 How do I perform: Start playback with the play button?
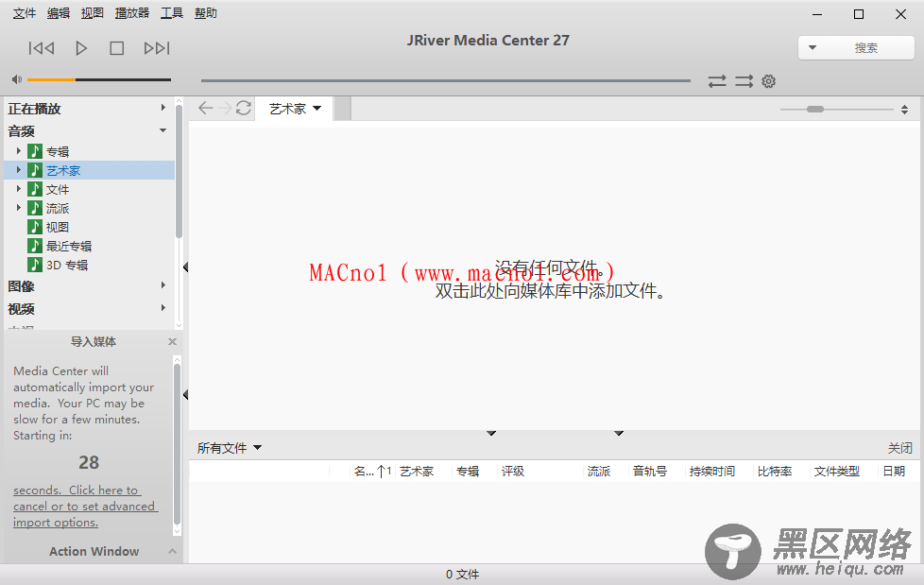tap(81, 48)
